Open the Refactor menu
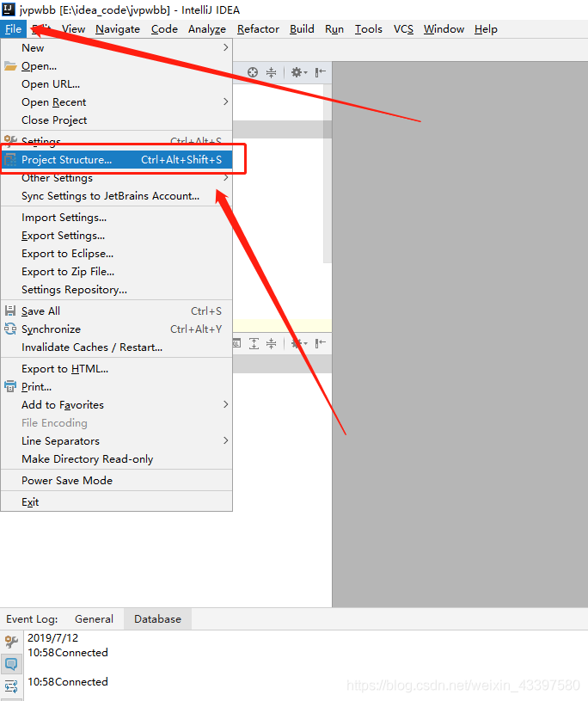Image resolution: width=588 pixels, height=701 pixels. pyautogui.click(x=258, y=29)
